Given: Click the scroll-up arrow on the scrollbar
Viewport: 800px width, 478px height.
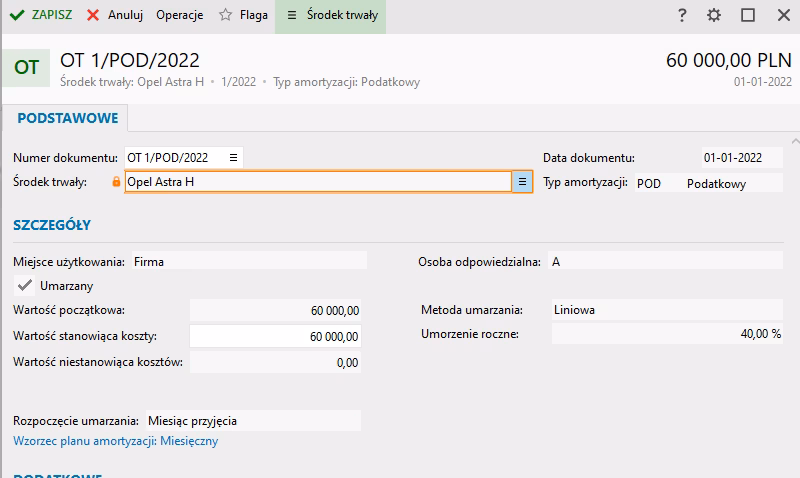Looking at the screenshot, I should 795,141.
